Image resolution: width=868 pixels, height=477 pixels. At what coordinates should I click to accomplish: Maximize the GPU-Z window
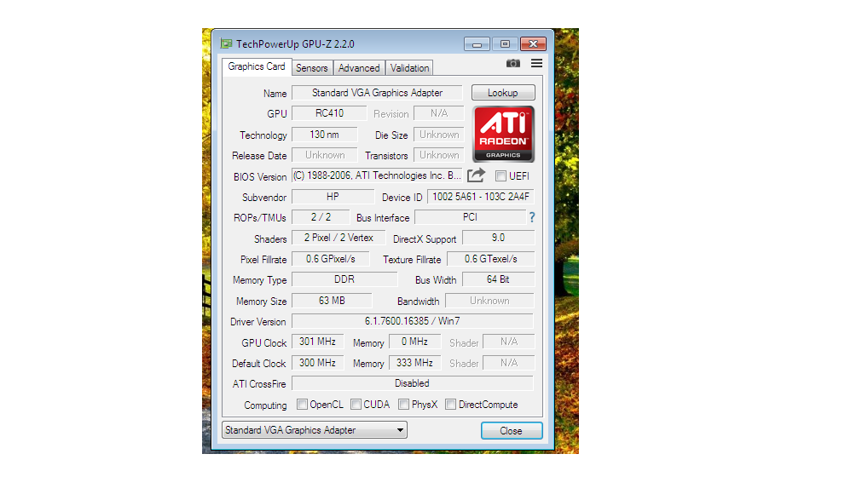[505, 44]
